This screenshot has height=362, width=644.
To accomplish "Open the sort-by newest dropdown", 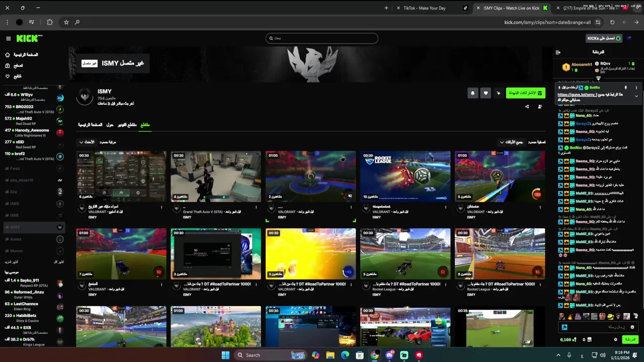I will (87, 142).
